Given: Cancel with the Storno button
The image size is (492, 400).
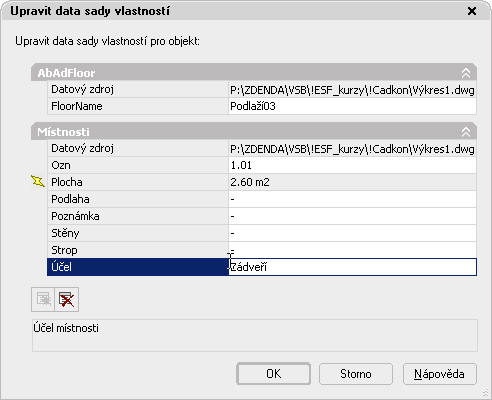Looking at the screenshot, I should (356, 374).
